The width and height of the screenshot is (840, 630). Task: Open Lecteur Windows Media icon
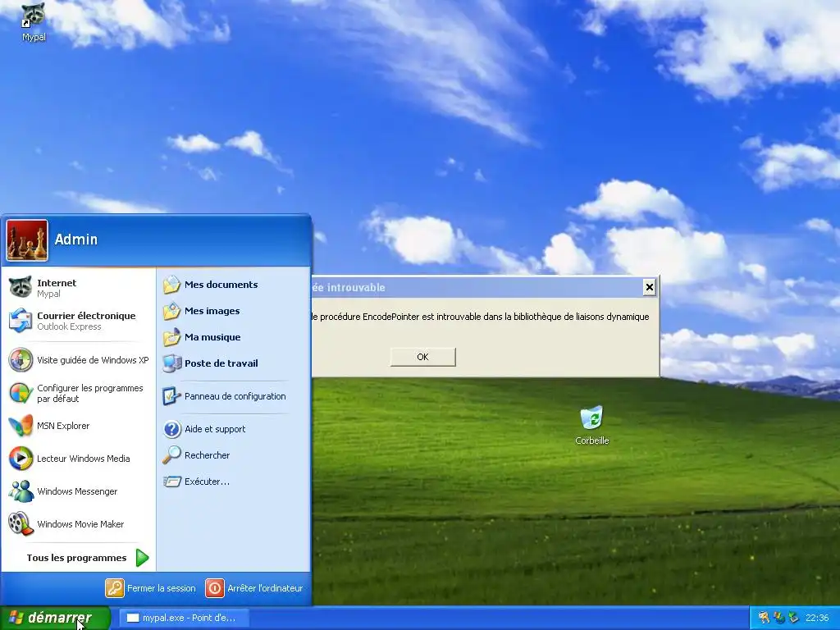tap(21, 459)
